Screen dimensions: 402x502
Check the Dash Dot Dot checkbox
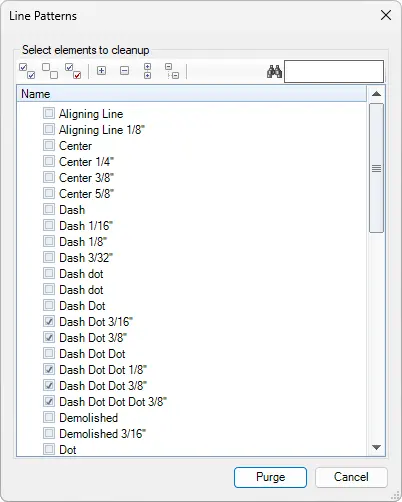click(x=49, y=353)
